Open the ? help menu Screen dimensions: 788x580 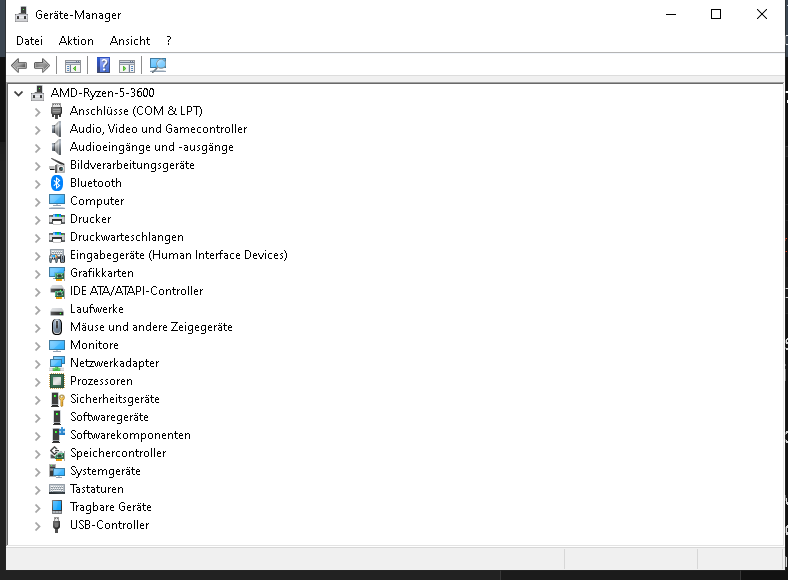(169, 41)
